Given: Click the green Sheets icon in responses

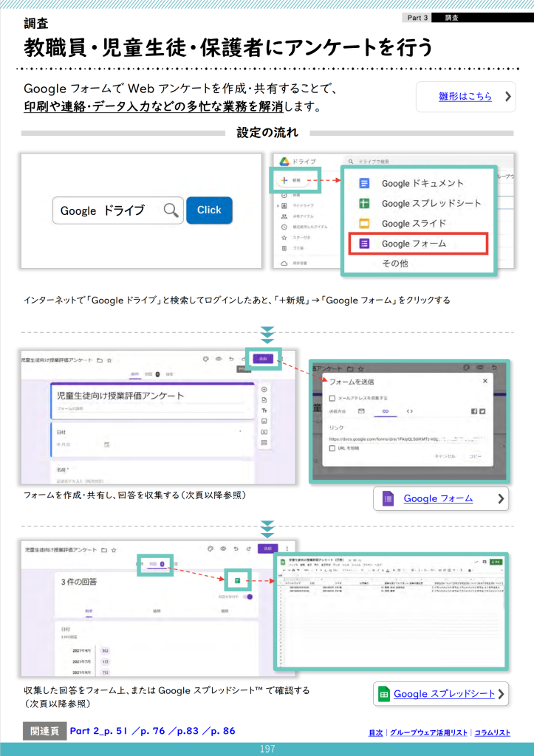Looking at the screenshot, I should pyautogui.click(x=238, y=580).
